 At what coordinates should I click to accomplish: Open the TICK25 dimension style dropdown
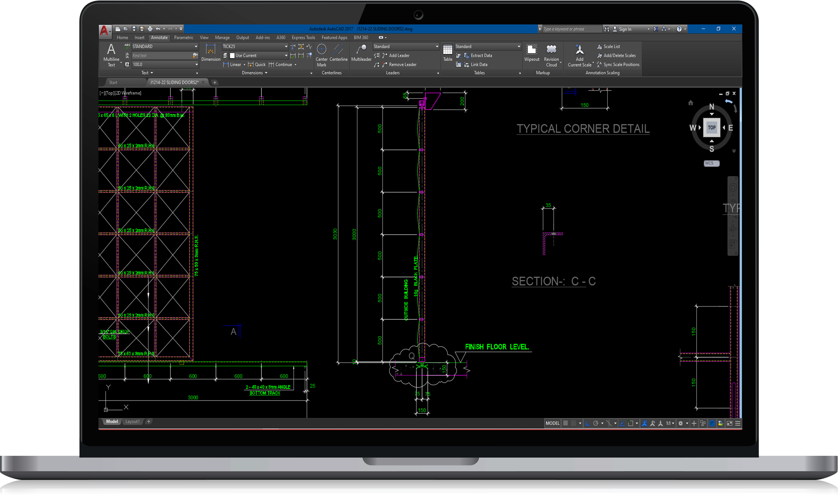click(x=286, y=46)
